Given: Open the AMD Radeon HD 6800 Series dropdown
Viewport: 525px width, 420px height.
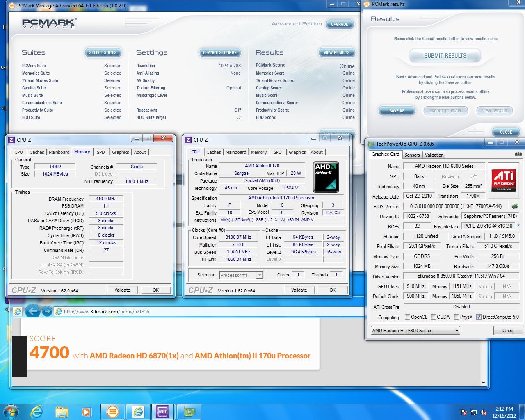Looking at the screenshot, I should (x=415, y=331).
